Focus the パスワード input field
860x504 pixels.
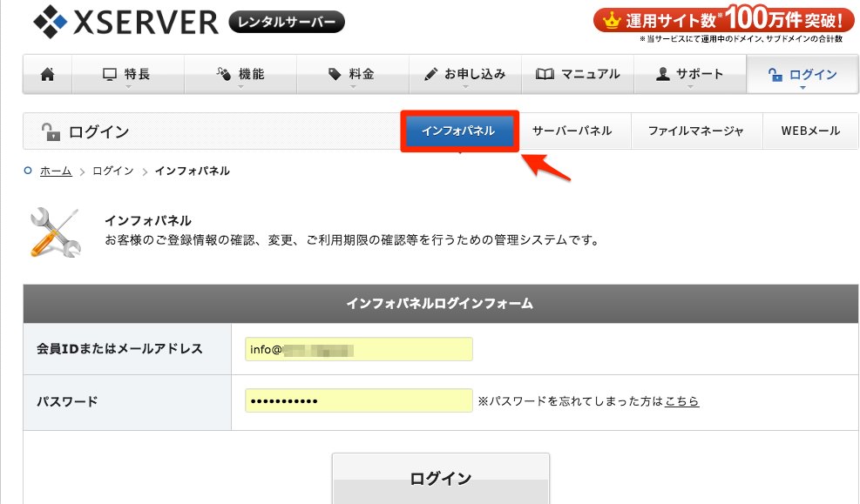point(359,400)
